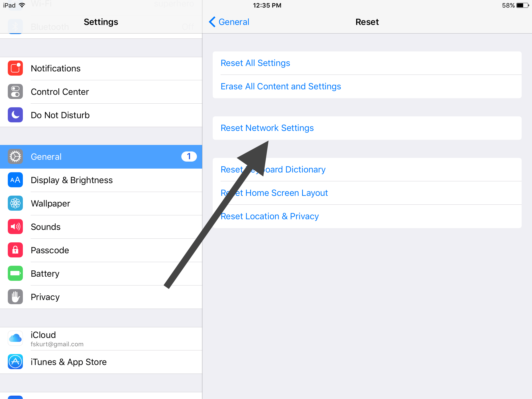Open Do Not Disturb settings
532x399 pixels.
point(101,115)
